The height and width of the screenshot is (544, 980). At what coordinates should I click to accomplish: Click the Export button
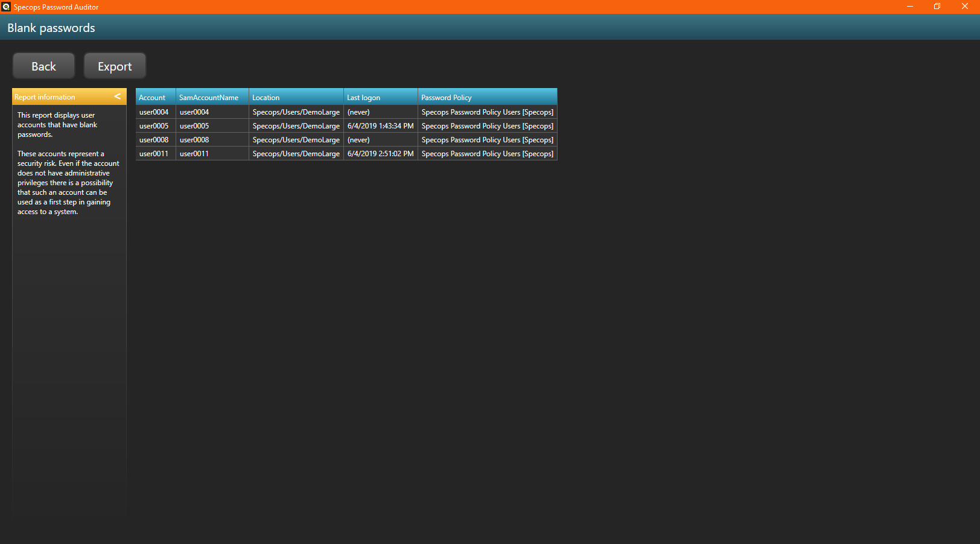115,66
